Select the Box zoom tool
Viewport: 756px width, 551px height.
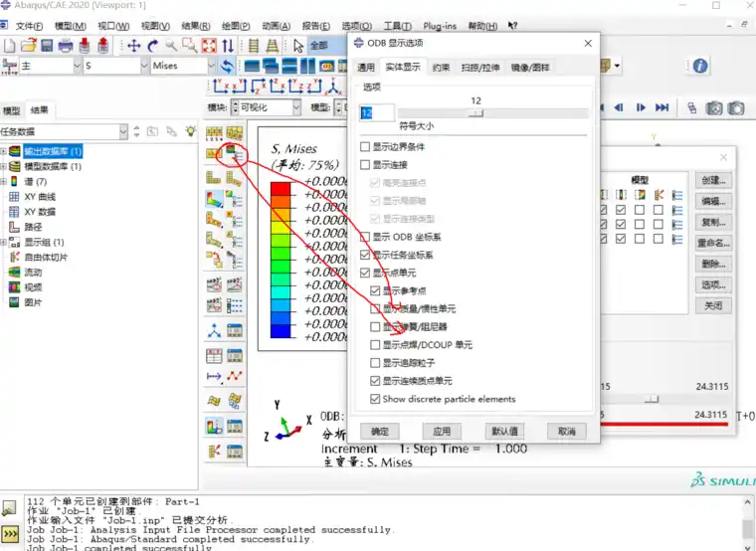189,46
